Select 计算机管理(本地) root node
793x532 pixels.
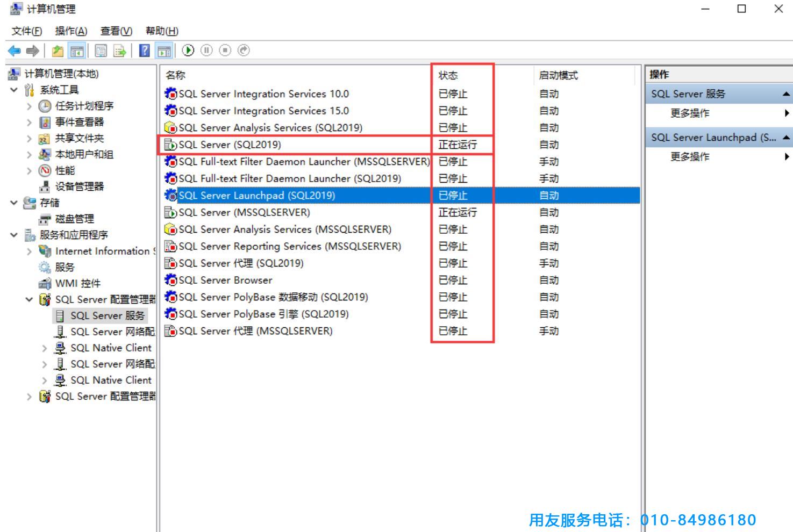point(62,74)
